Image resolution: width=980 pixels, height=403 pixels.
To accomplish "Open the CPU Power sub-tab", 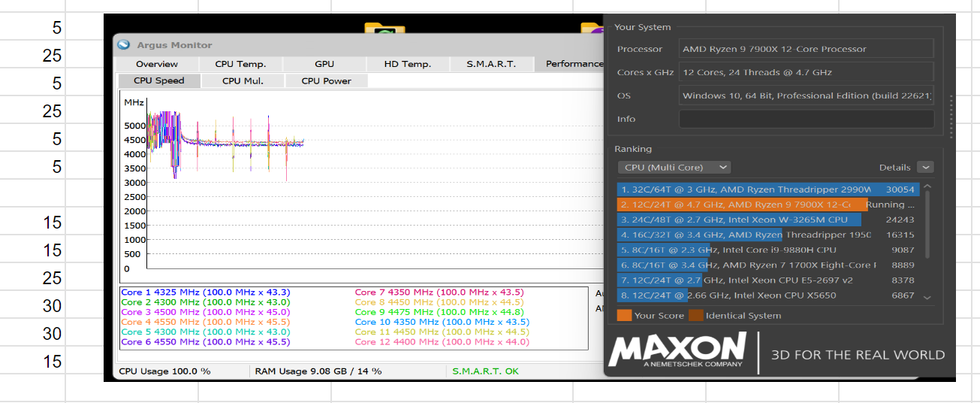I will coord(327,80).
